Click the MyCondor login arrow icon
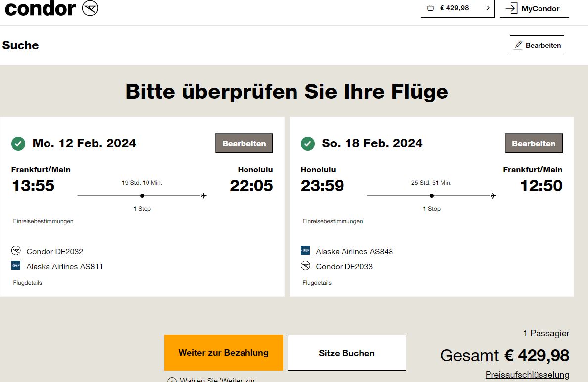This screenshot has height=382, width=588. point(511,8)
